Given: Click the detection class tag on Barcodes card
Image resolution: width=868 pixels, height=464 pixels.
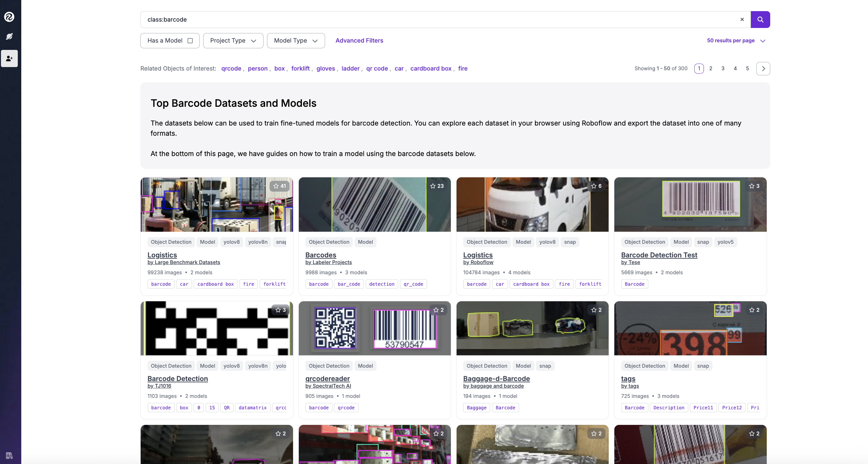Looking at the screenshot, I should (381, 284).
